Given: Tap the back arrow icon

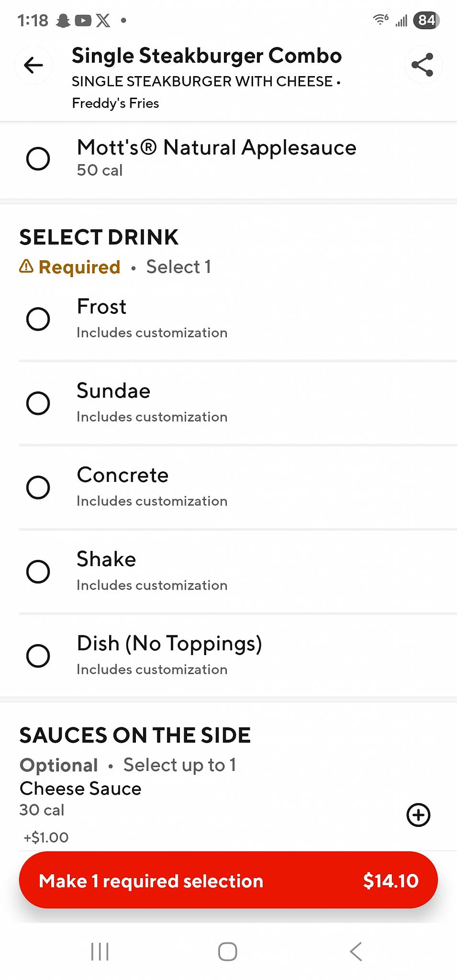Looking at the screenshot, I should click(x=33, y=65).
